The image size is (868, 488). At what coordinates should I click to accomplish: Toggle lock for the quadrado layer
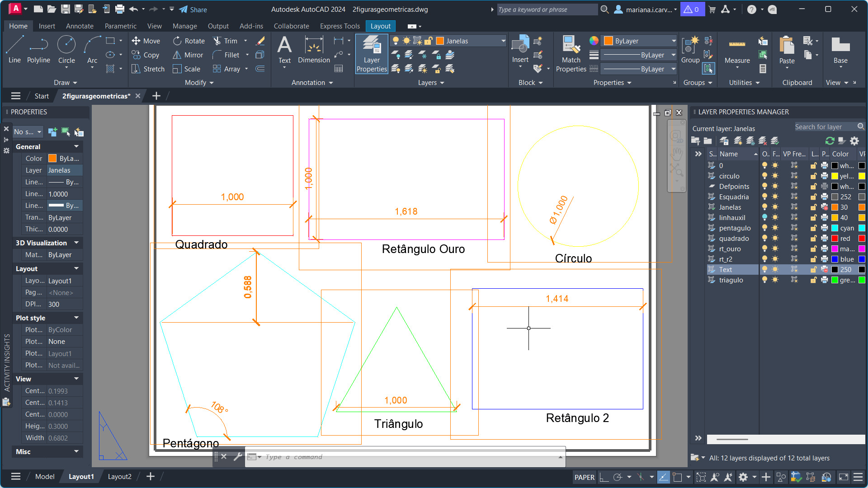click(813, 239)
